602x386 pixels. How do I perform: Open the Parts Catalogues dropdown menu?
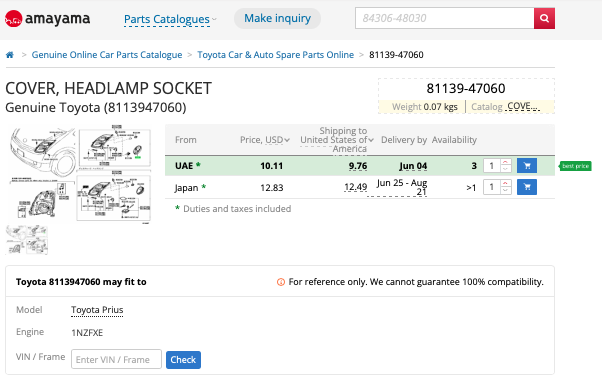click(x=170, y=19)
